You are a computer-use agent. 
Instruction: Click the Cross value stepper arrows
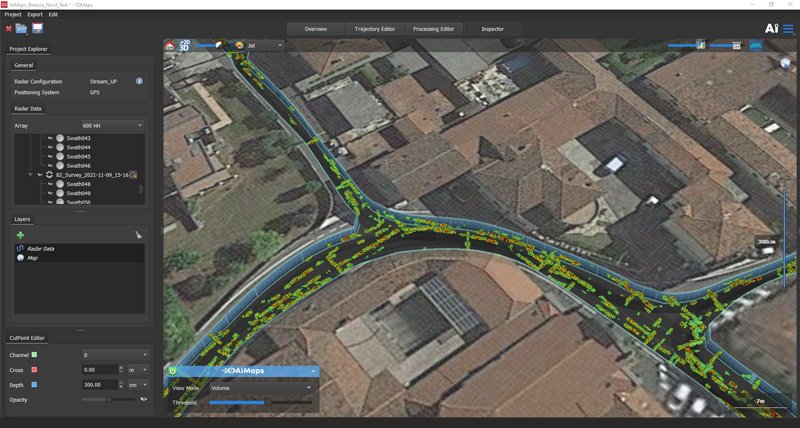click(x=121, y=369)
